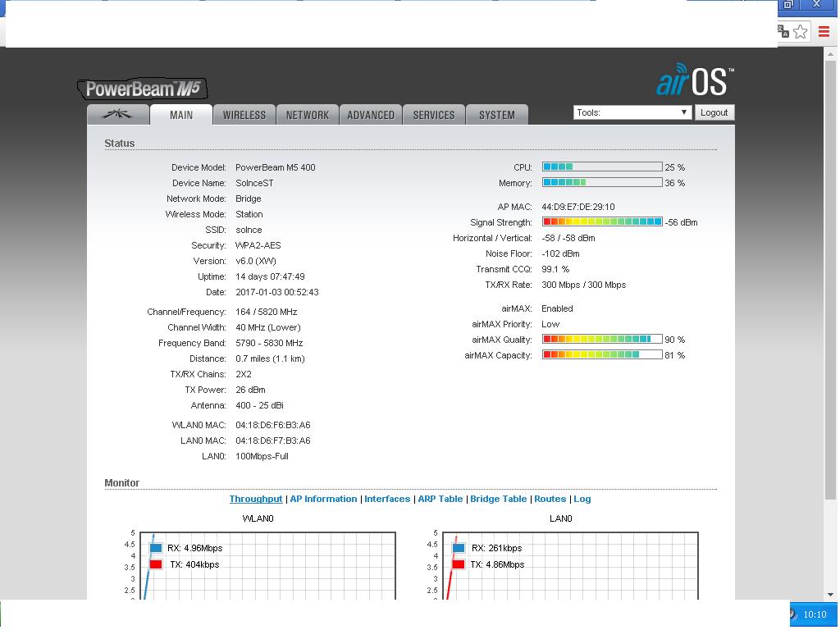
Task: Click the SSID value "solnce"
Action: (x=249, y=230)
